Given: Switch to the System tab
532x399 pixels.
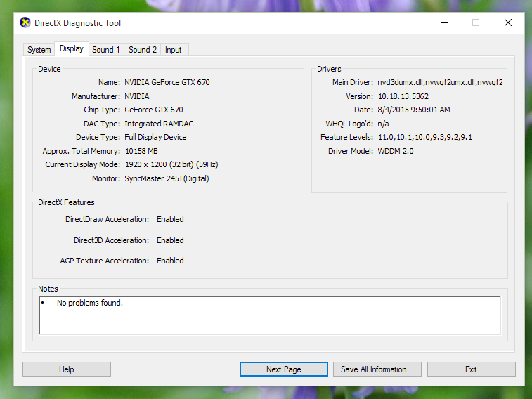Looking at the screenshot, I should tap(39, 50).
